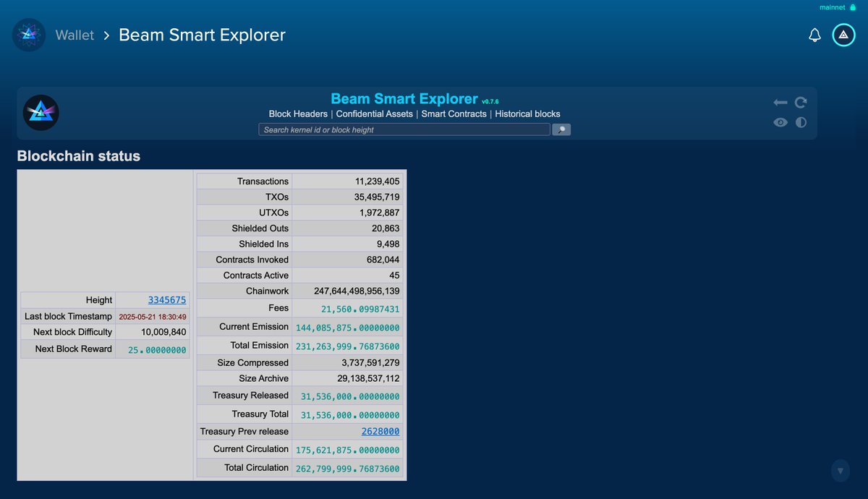This screenshot has width=868, height=499.
Task: Toggle the eye visibility icon
Action: pos(780,122)
